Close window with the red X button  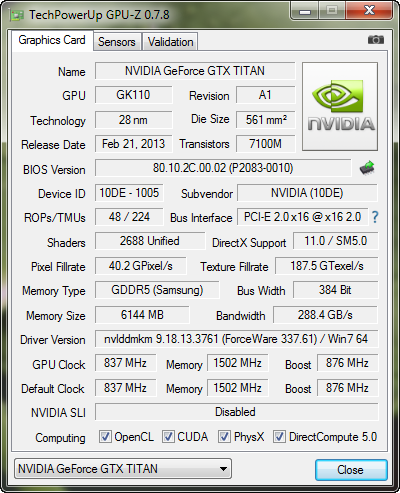[x=369, y=11]
